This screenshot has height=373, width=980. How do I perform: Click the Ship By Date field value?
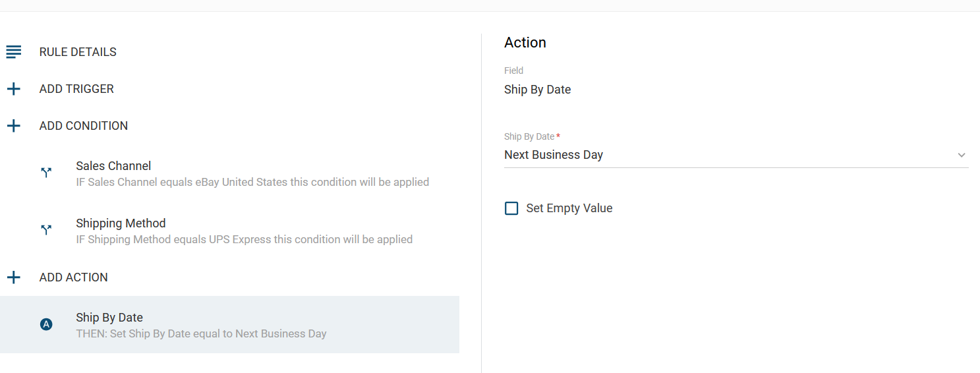538,90
